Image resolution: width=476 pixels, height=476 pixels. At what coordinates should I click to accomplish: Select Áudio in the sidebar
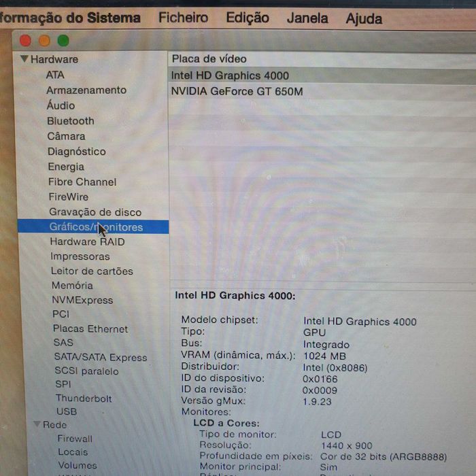coord(61,105)
